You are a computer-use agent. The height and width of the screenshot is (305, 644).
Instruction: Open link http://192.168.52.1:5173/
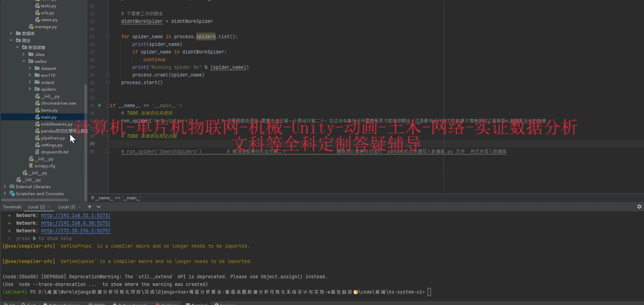click(76, 215)
